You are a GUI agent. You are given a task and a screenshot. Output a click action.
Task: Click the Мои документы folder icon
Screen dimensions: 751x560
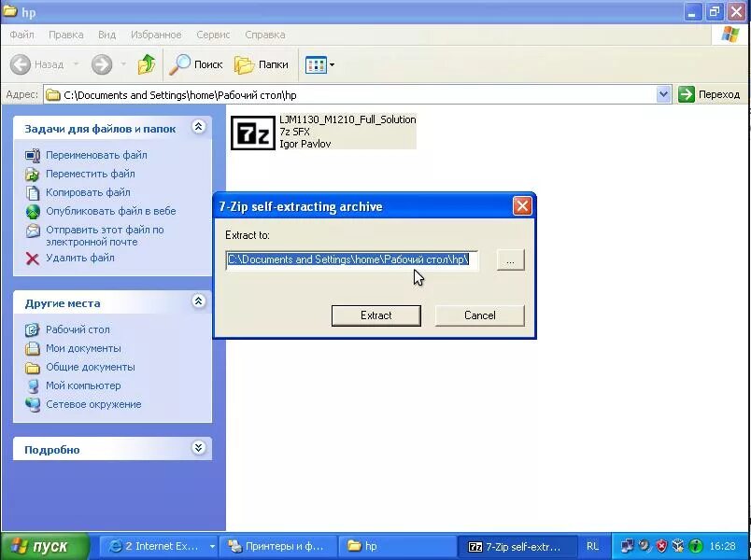33,348
